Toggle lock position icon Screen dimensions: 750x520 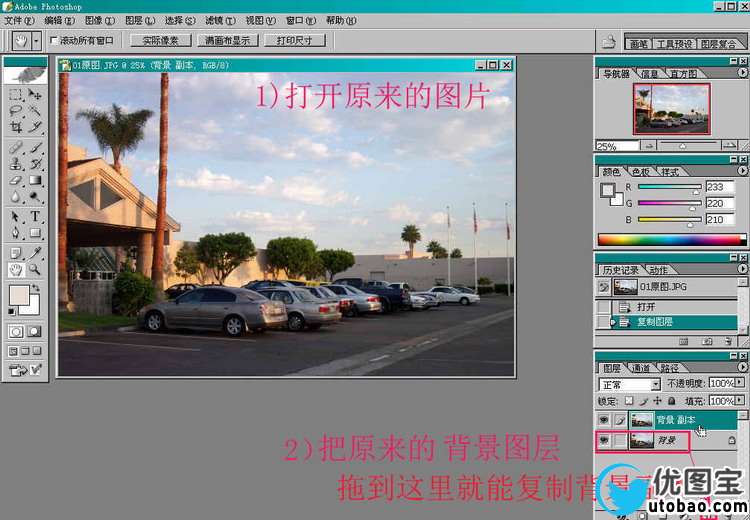(x=657, y=400)
